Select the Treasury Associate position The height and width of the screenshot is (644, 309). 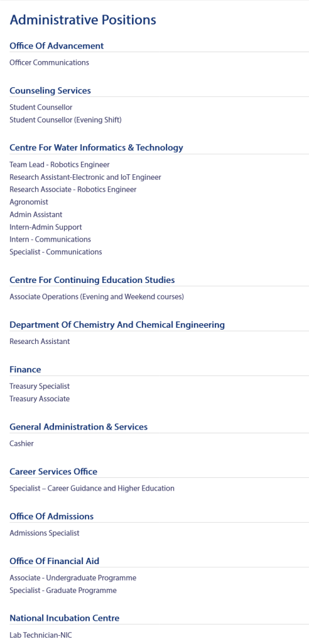[40, 398]
